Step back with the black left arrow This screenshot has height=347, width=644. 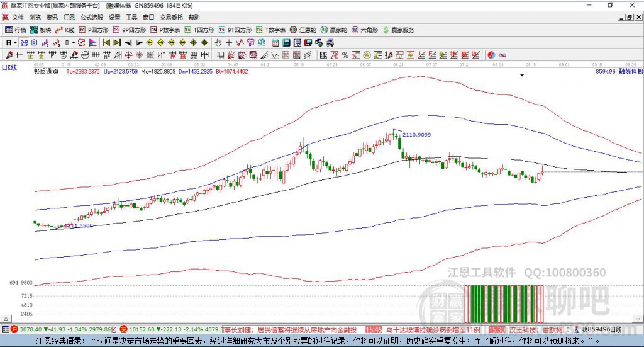[x=128, y=42]
